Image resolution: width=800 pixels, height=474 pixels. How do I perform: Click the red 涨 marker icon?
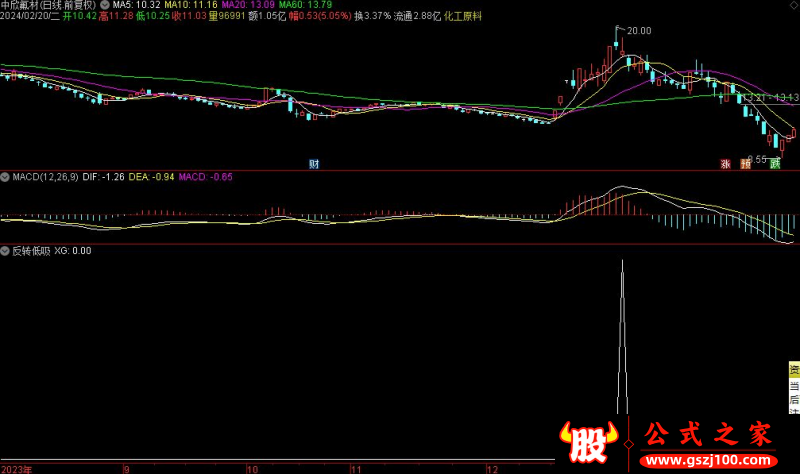point(726,163)
